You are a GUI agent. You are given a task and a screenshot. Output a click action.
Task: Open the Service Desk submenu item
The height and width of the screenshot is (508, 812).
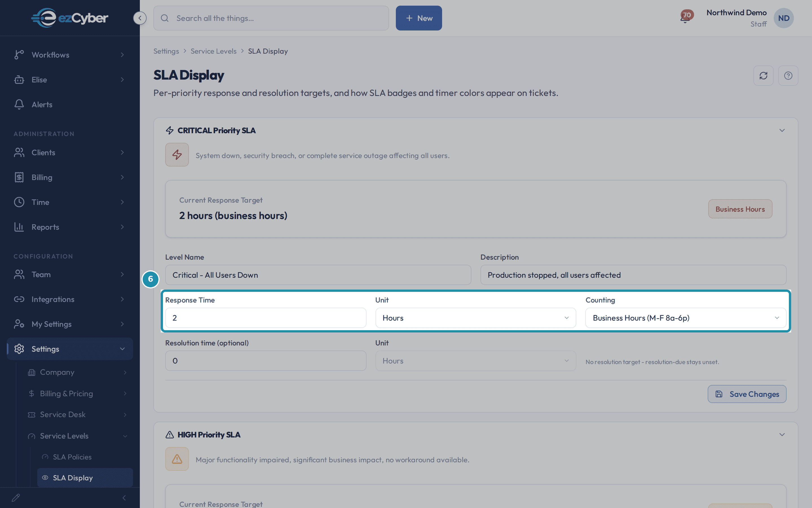coord(78,415)
